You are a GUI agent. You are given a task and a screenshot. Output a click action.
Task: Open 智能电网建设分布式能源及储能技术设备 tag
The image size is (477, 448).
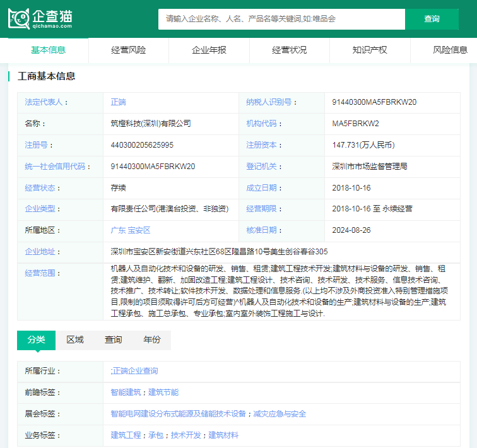(x=179, y=414)
